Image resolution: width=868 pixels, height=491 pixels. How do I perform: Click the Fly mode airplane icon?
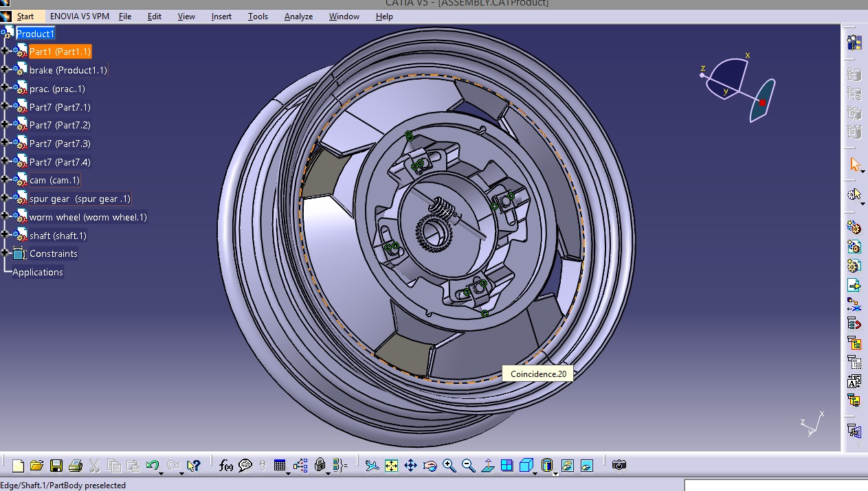[x=372, y=466]
